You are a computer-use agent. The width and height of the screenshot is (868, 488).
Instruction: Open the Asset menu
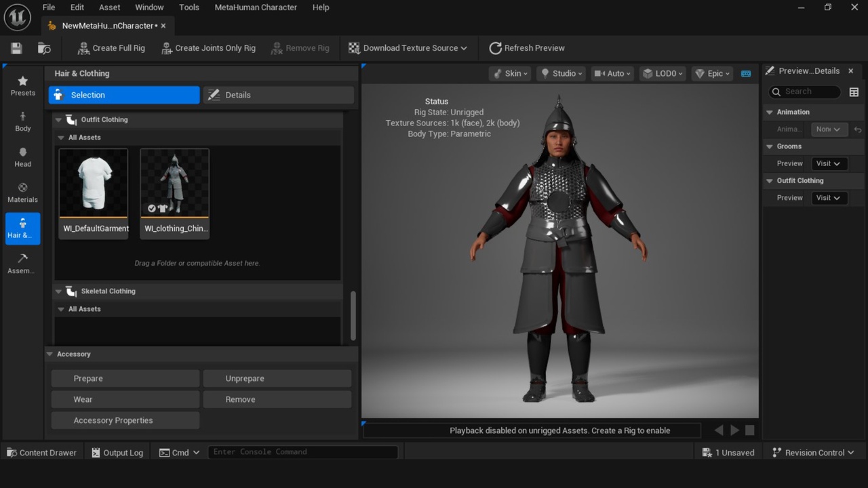[x=109, y=7]
